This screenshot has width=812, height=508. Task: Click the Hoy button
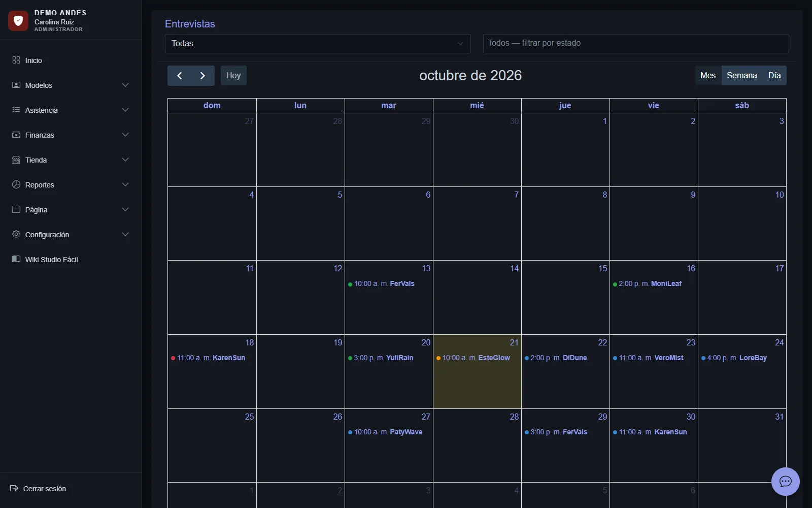(x=233, y=76)
